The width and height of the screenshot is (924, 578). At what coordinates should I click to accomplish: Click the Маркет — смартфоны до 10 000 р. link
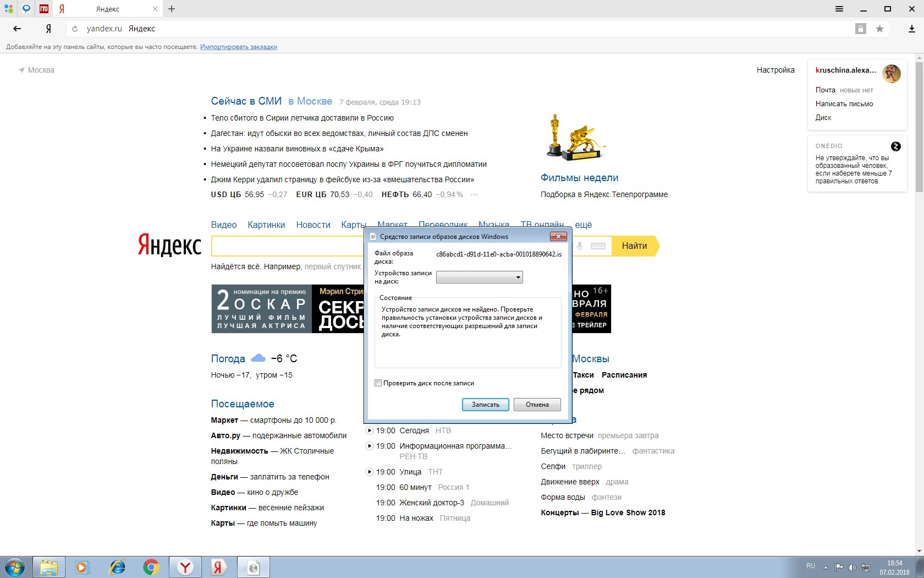(273, 420)
